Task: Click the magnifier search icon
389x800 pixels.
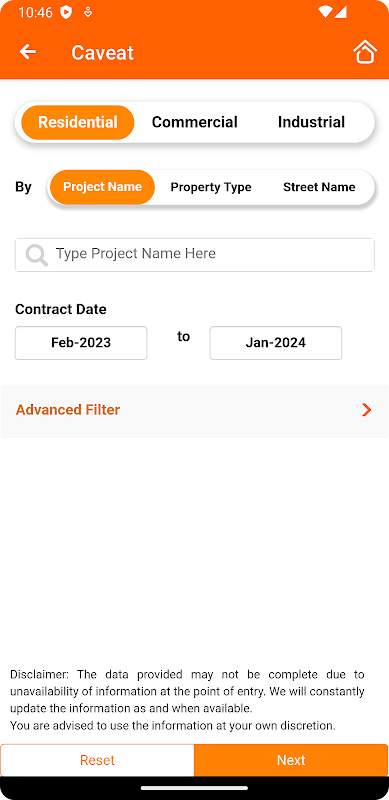Action: tap(37, 255)
